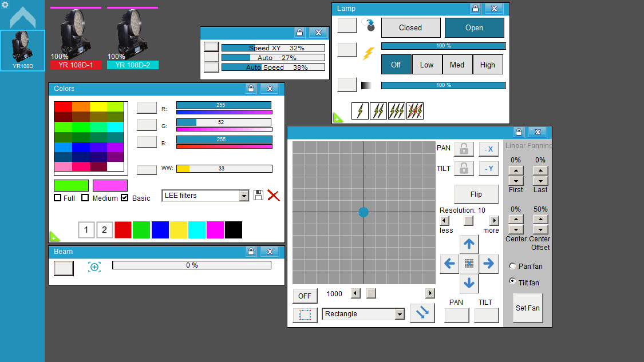Pick the cyan quick color swatch
The image size is (644, 362).
click(x=197, y=230)
